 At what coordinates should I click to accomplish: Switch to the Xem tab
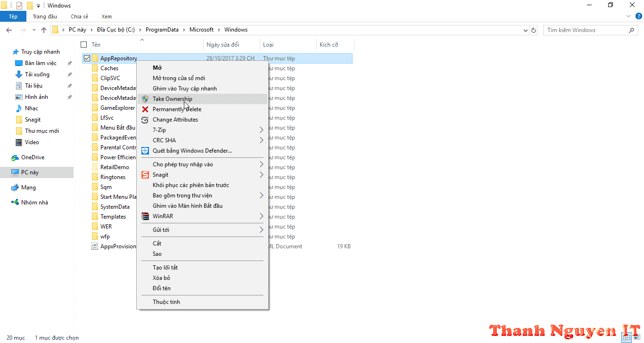(x=107, y=16)
